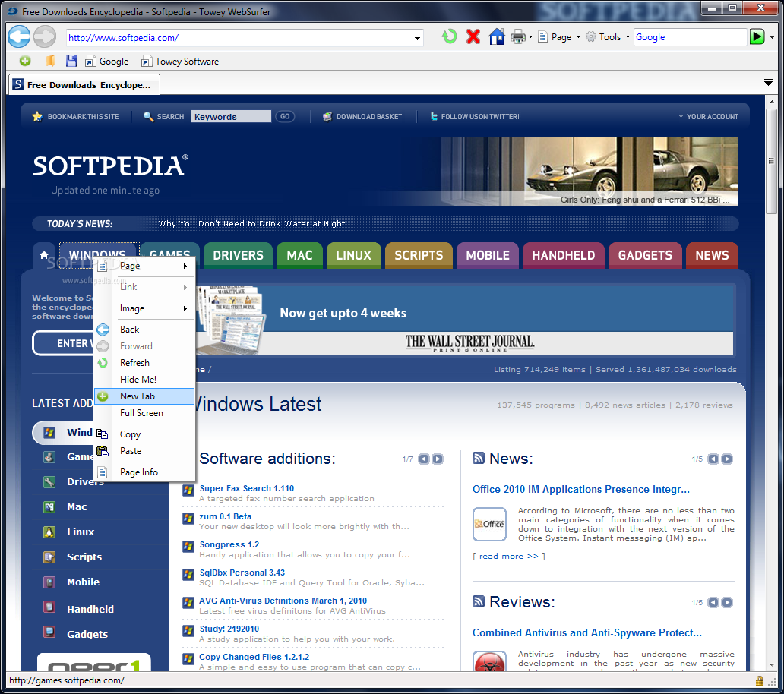Screen dimensions: 784x694
Task: Expand the Page submenu in context menu
Action: 144,266
